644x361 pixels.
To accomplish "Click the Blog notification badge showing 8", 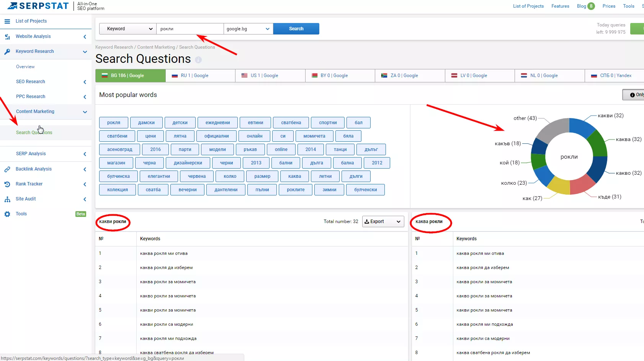I will (591, 6).
